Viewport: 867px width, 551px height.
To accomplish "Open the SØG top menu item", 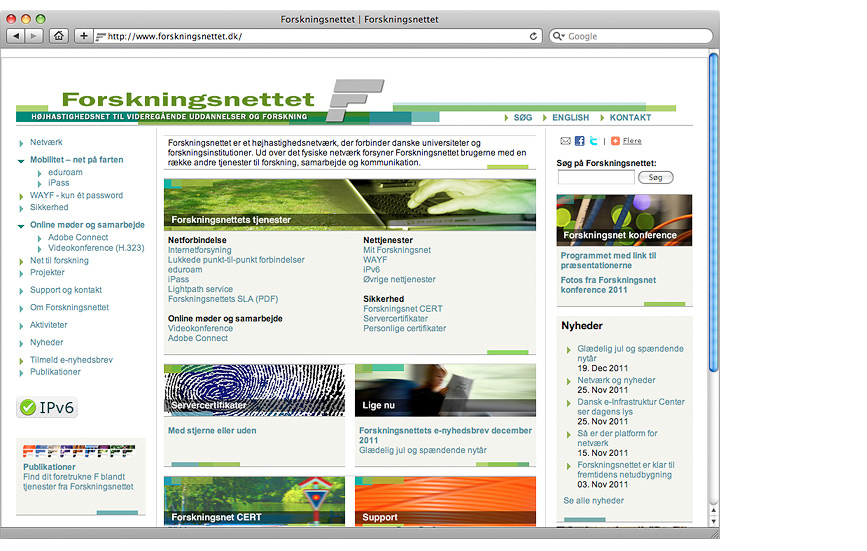I will (523, 118).
